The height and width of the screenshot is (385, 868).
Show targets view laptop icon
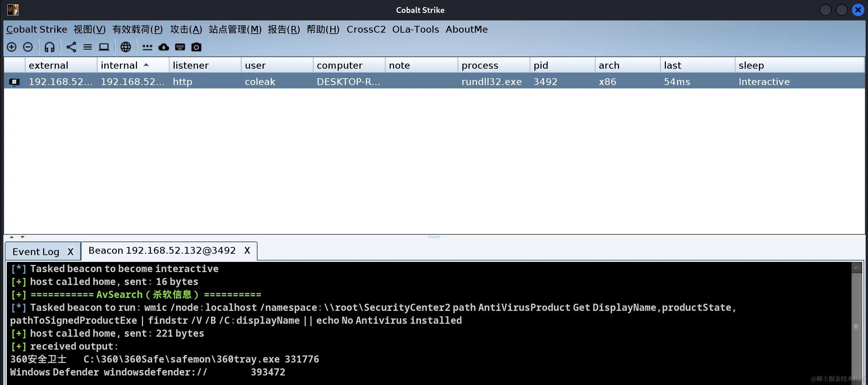click(x=104, y=47)
